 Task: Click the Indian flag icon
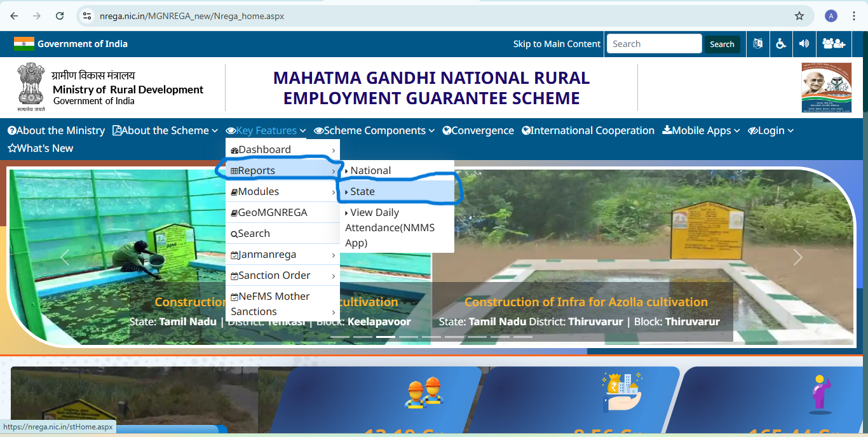click(x=23, y=44)
